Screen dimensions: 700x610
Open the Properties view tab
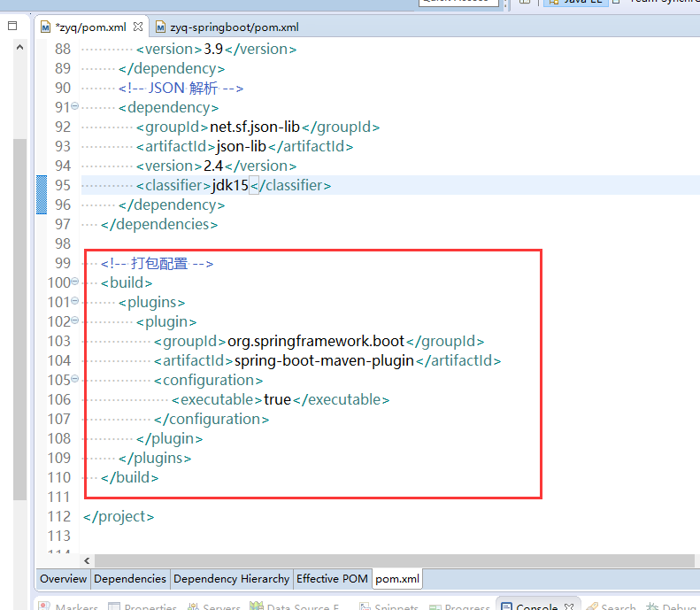click(x=142, y=606)
